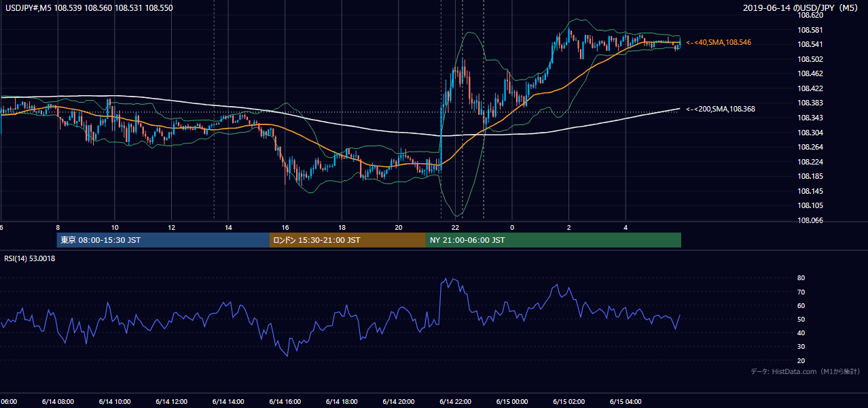Click the RSI scale value 40
This screenshot has width=868, height=408.
click(801, 333)
